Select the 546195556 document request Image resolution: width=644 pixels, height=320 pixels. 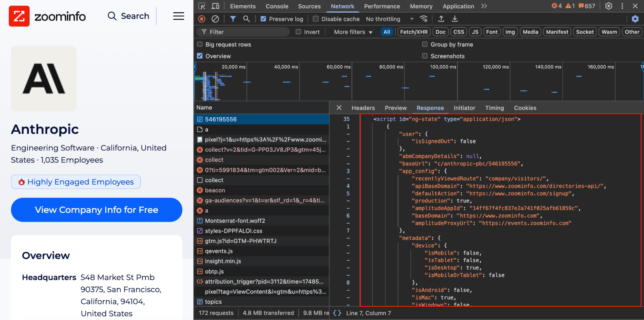261,119
